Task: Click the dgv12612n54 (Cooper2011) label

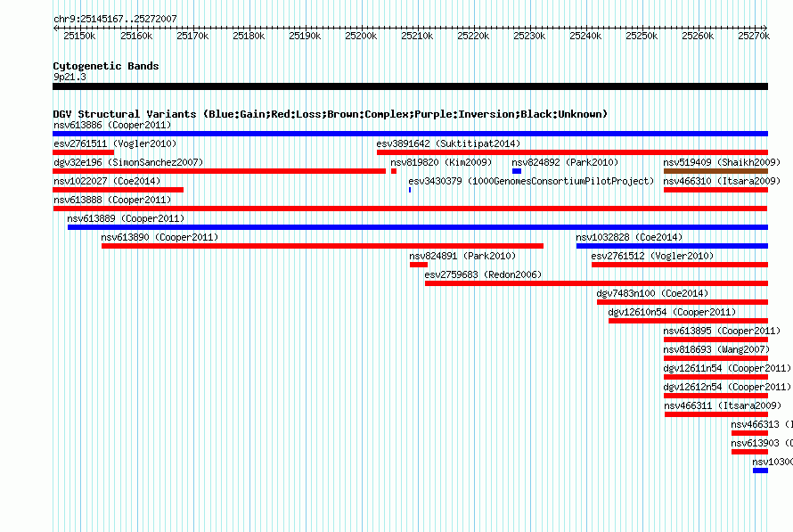Action: point(727,387)
